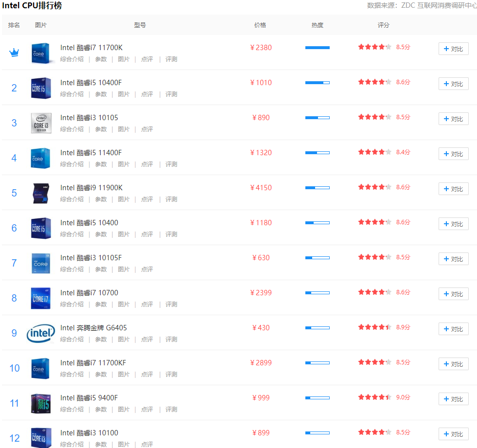The image size is (477, 448).
Task: Open 综合介绍 link under 酷睿i5 10400
Action: [x=72, y=234]
